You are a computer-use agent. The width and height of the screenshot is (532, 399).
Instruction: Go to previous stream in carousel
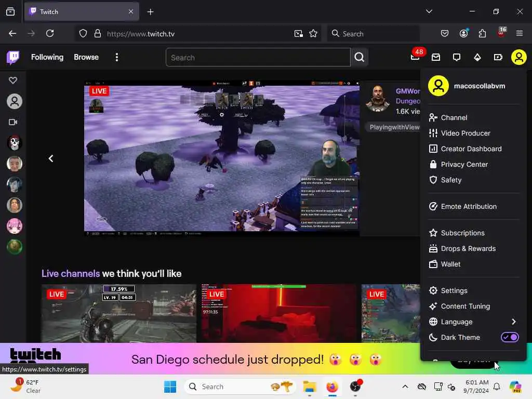51,158
